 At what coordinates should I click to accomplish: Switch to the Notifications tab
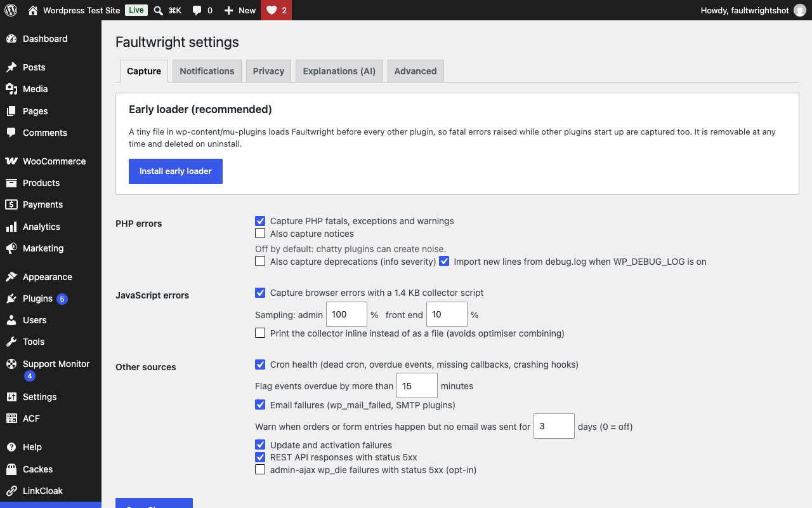[x=207, y=71]
